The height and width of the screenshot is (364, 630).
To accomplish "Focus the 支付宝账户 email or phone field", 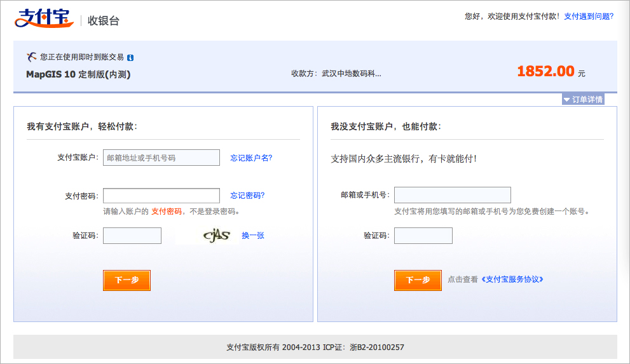I will pyautogui.click(x=161, y=158).
